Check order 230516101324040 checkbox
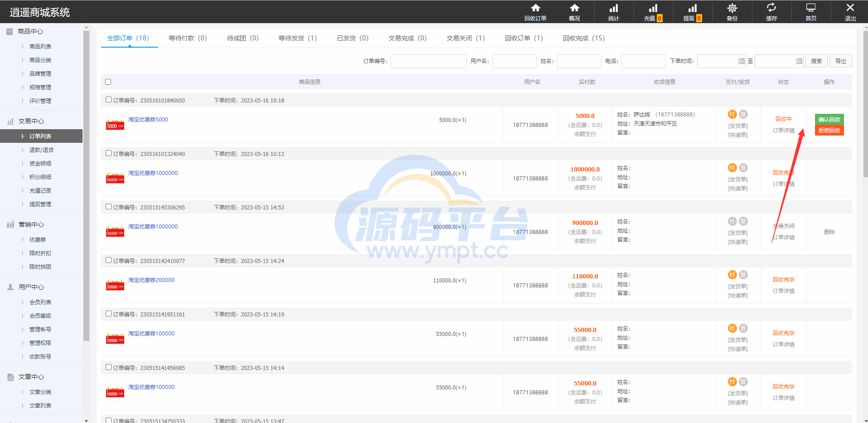Screen dimensions: 868x423 (108, 153)
